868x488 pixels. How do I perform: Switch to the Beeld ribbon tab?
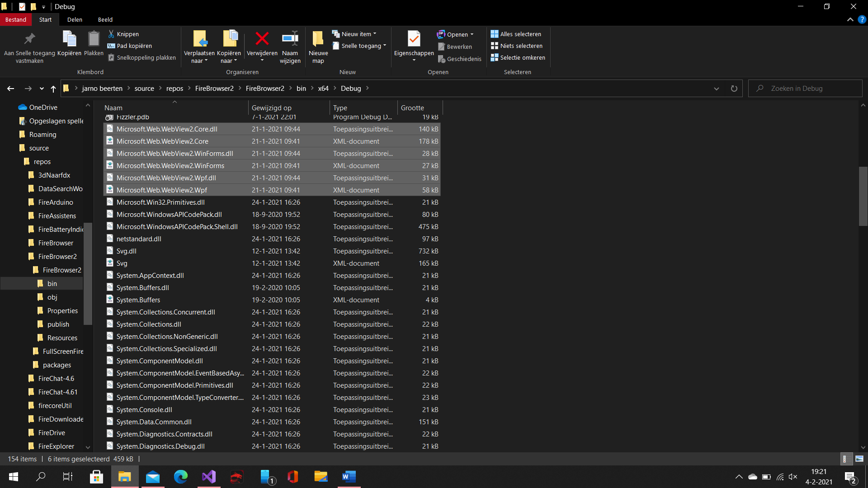[105, 19]
